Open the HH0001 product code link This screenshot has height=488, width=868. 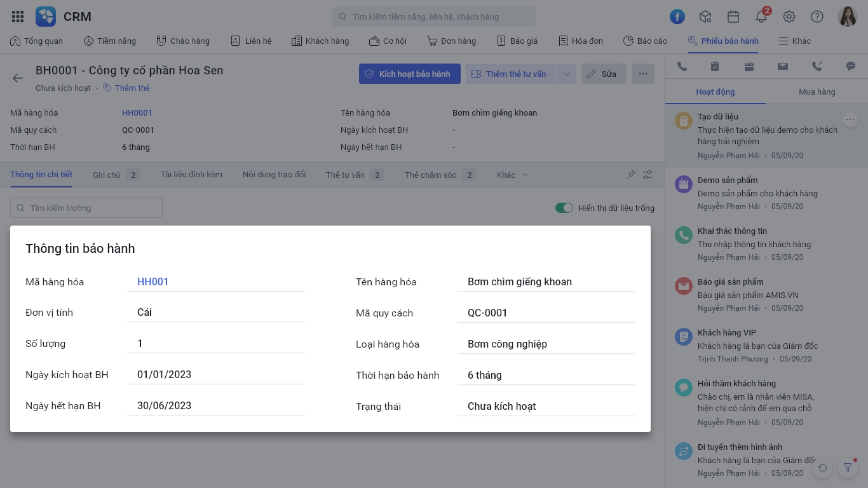pos(137,112)
